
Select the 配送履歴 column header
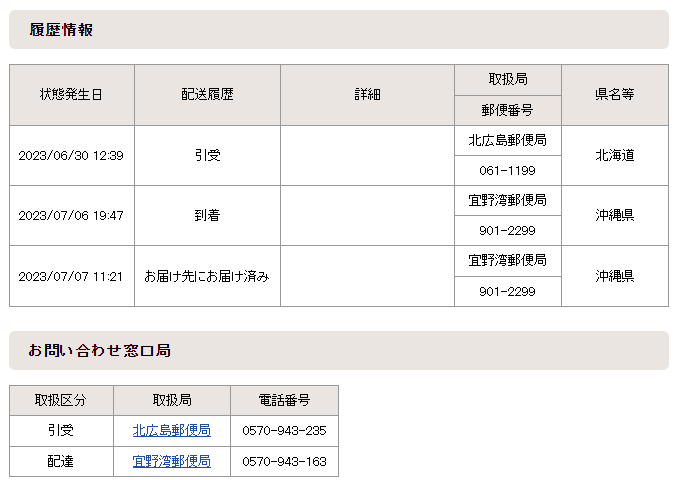[x=207, y=95]
